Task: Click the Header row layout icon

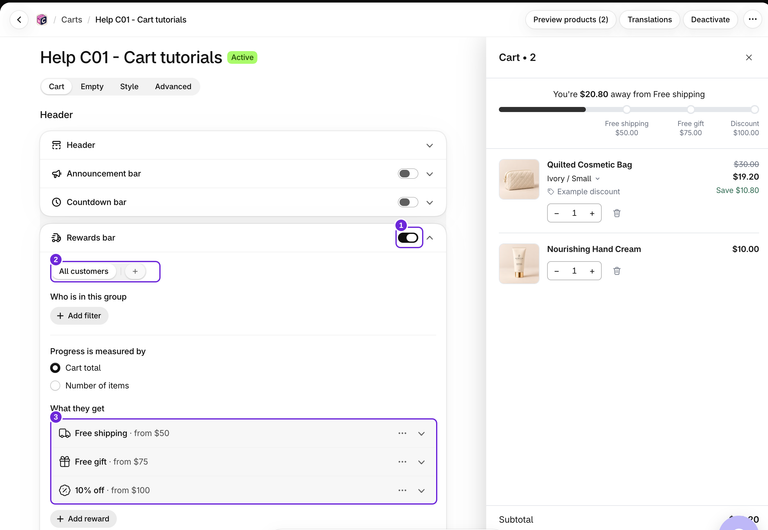Action: pos(56,145)
